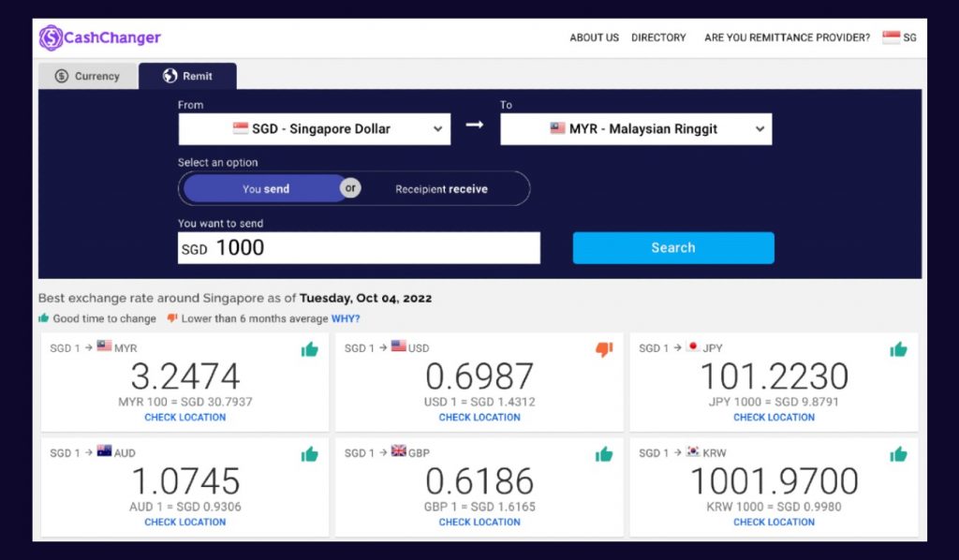
Task: Click the thumbs-up icon on the MYR card
Action: pos(310,348)
